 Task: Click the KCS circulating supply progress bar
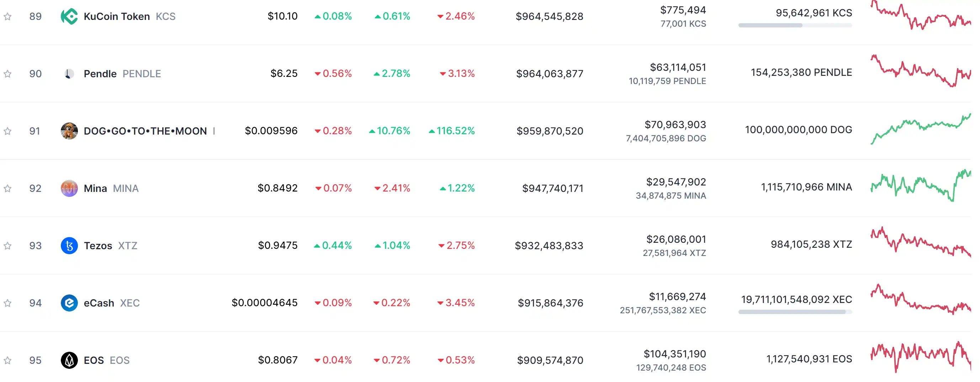tap(795, 26)
